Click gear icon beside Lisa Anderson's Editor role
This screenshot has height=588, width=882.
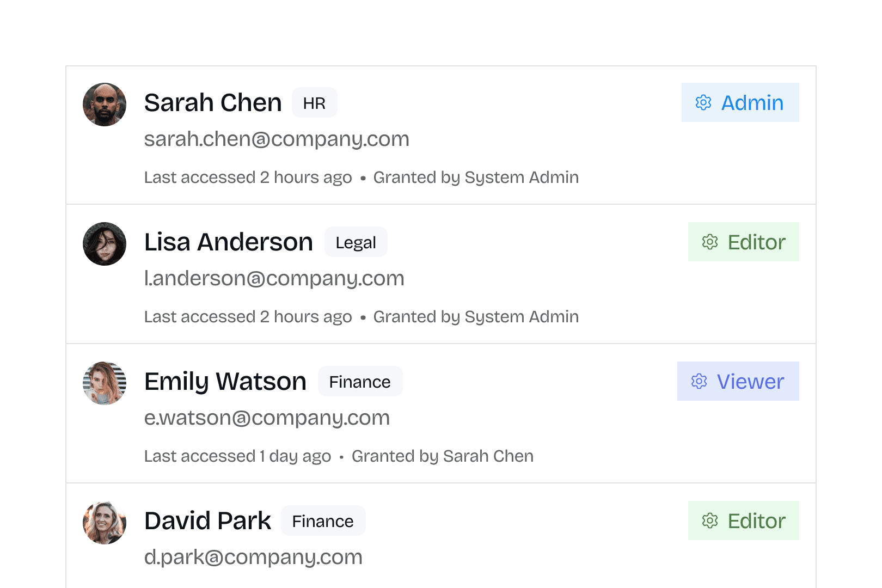[x=710, y=242]
